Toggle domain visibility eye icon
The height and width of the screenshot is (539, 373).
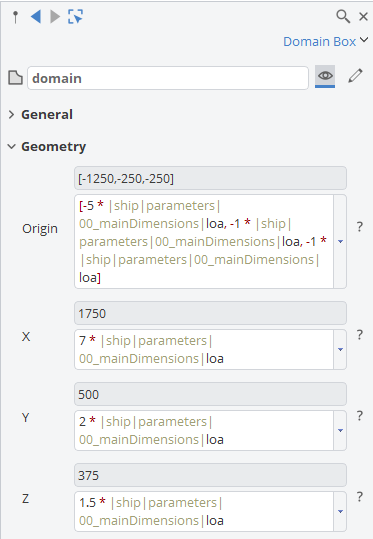(x=325, y=76)
